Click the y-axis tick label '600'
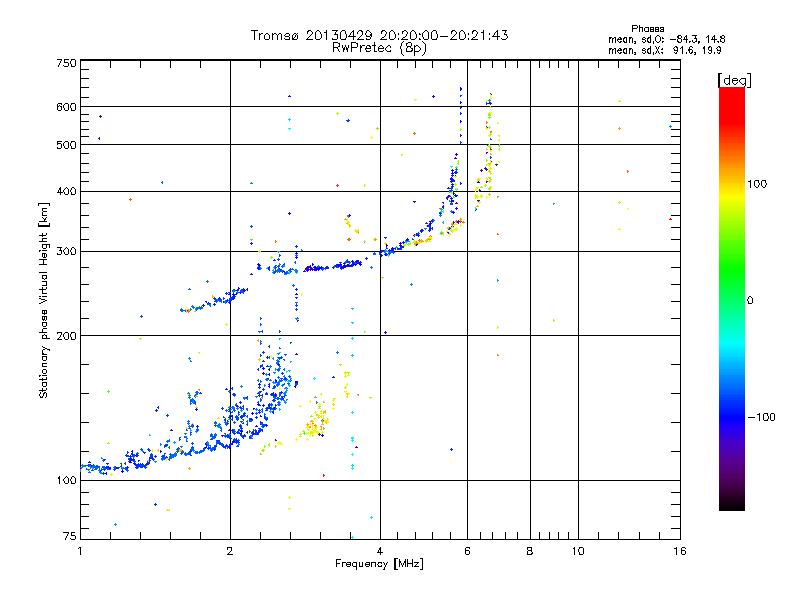The height and width of the screenshot is (600, 800). [x=67, y=107]
